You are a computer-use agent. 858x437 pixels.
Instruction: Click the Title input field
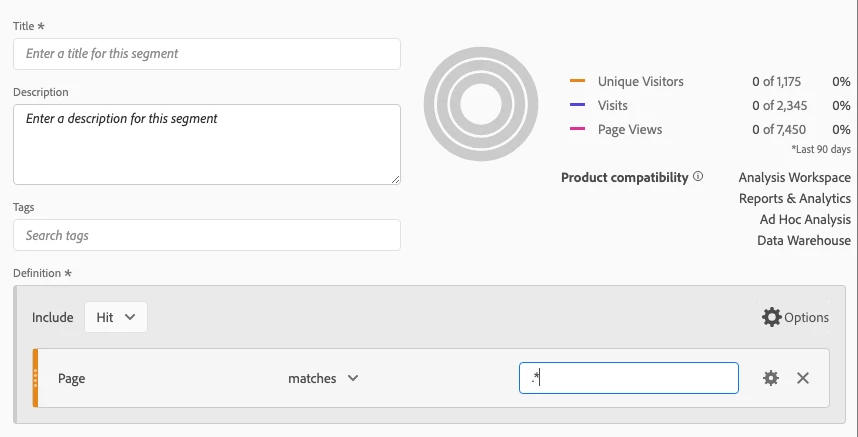click(x=207, y=54)
